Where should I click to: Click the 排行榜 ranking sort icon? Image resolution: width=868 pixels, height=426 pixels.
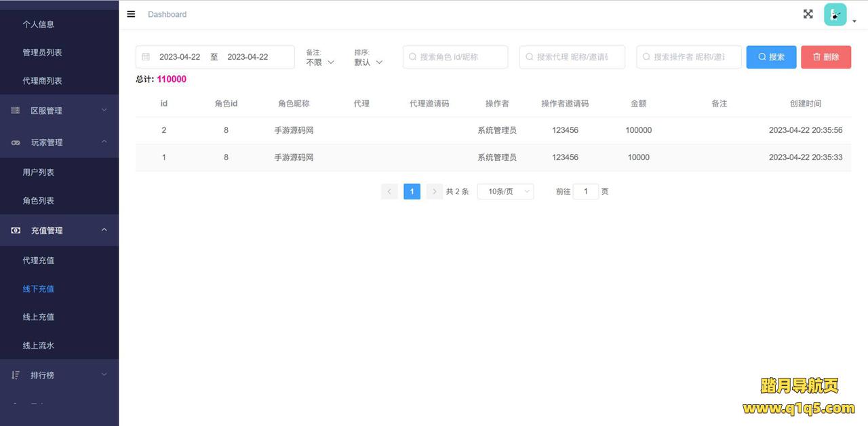(x=16, y=375)
